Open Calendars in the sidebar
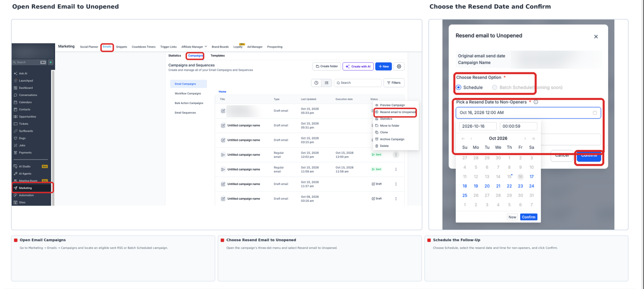 [x=25, y=102]
